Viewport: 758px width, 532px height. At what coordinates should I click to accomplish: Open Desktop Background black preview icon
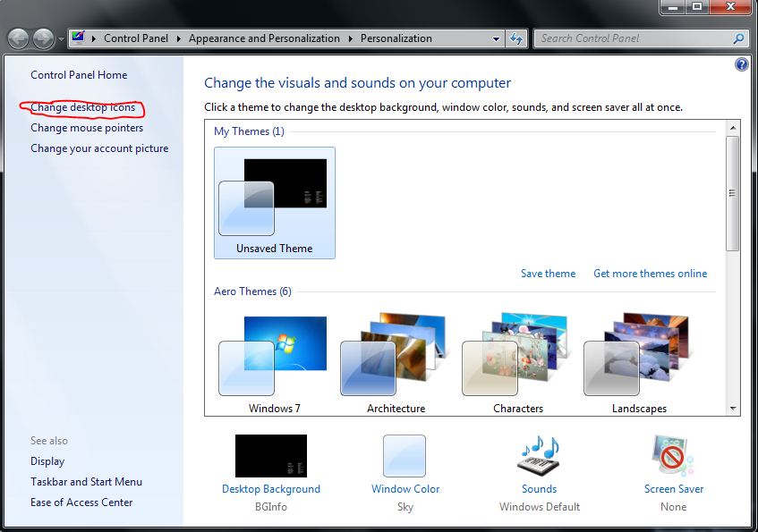(x=270, y=456)
